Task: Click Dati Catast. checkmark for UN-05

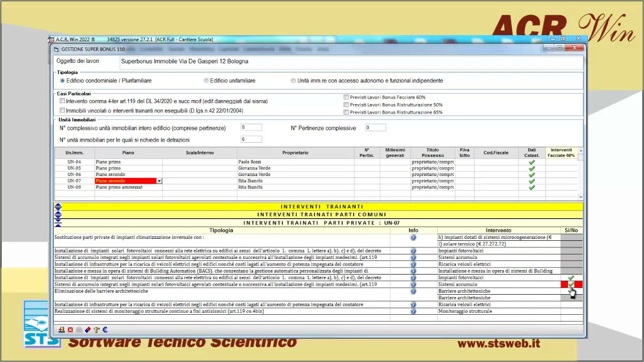Action: 532,168
